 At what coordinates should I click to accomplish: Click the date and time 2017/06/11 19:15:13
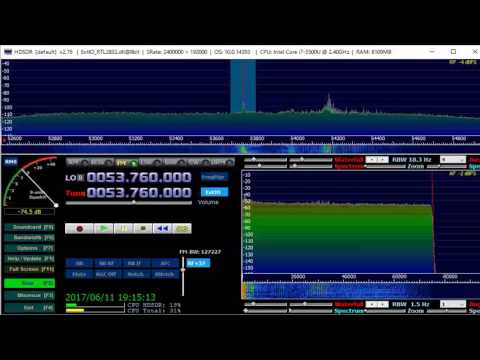pos(110,297)
